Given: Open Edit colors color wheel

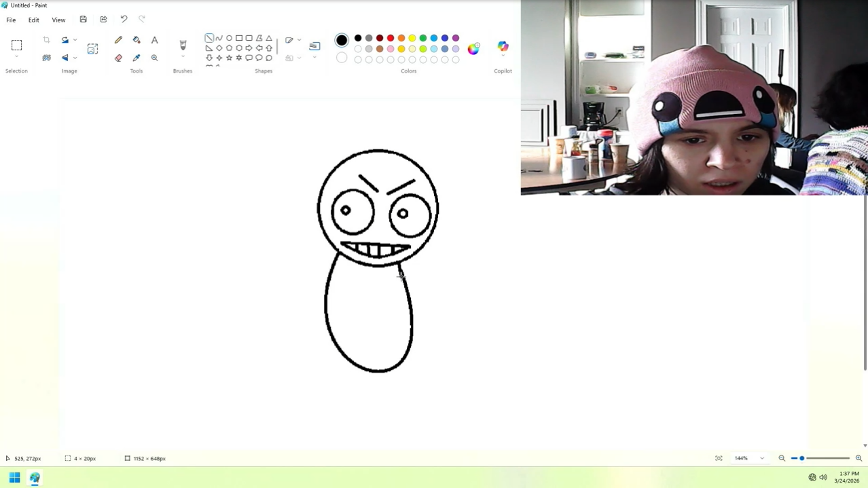Looking at the screenshot, I should coord(473,48).
